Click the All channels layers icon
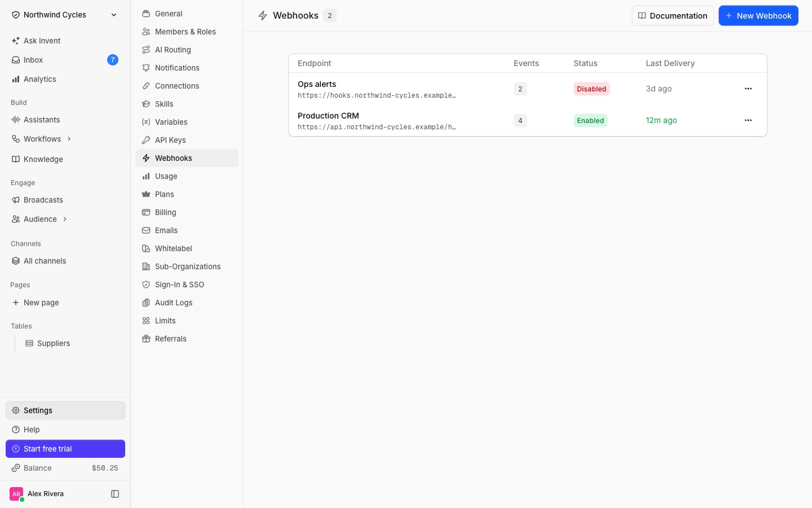This screenshot has width=812, height=508. coord(16,261)
